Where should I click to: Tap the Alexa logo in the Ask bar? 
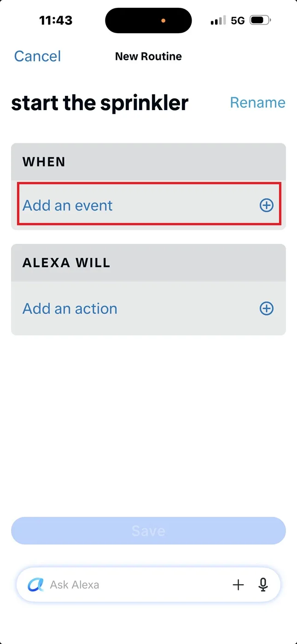tap(36, 585)
